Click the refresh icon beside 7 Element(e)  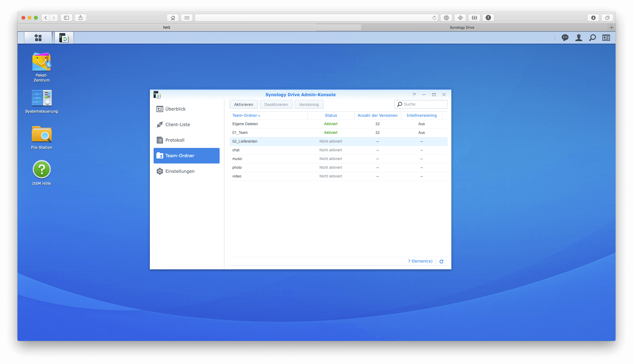coord(441,261)
